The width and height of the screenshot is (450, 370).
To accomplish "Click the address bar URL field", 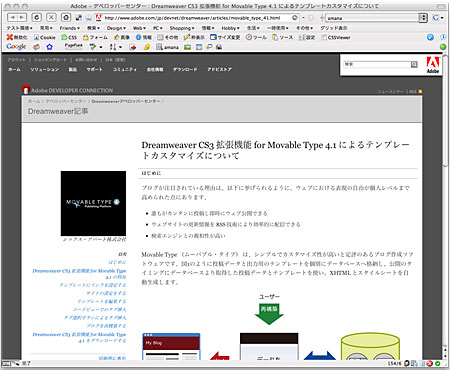I will coord(197,18).
